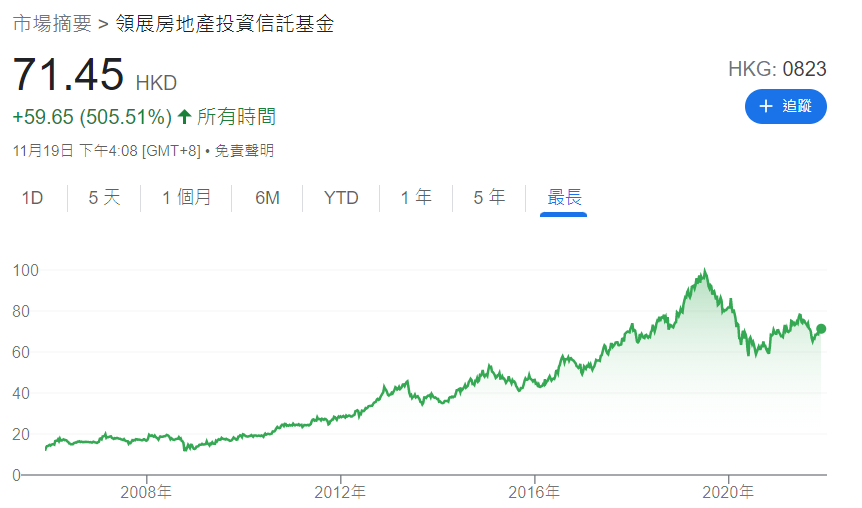Click the chart peak near 2019
The image size is (862, 508).
pyautogui.click(x=704, y=271)
